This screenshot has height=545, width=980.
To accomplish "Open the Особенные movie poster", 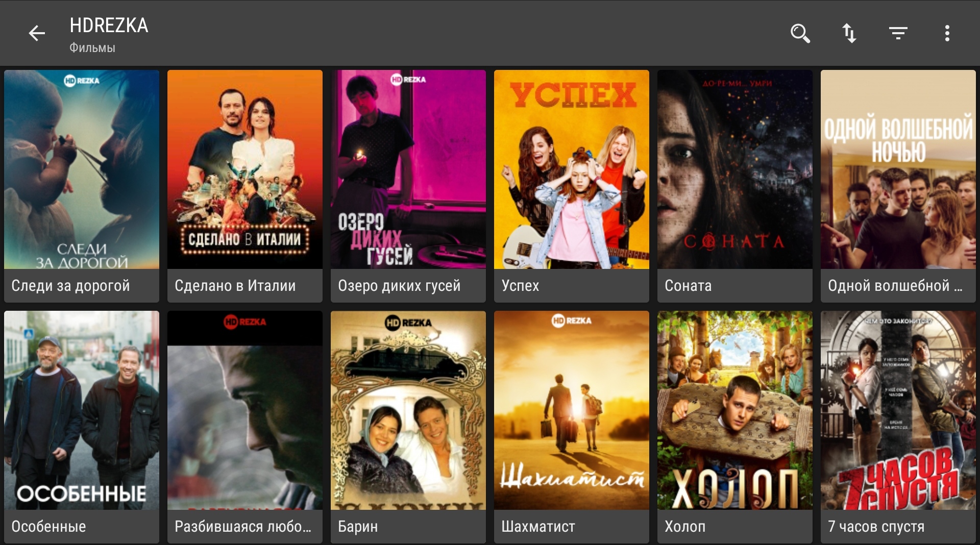I will (x=82, y=410).
